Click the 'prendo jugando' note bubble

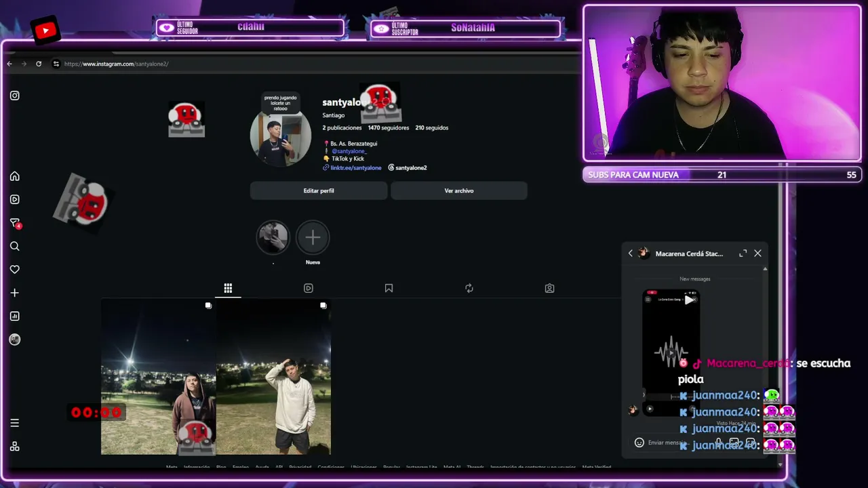click(x=280, y=103)
